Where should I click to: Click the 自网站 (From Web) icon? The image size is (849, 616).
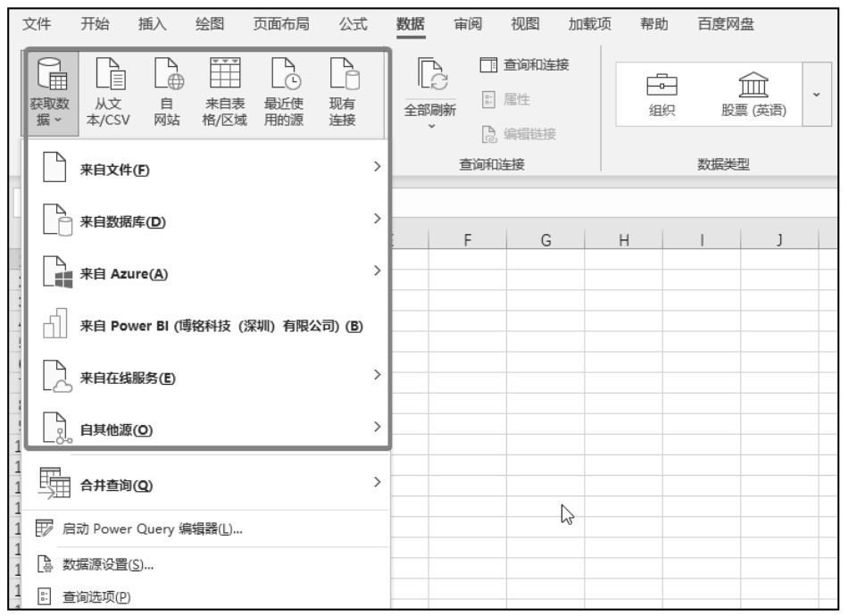point(169,73)
